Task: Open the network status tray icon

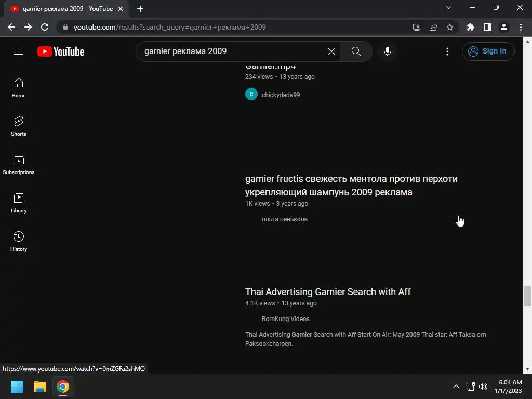Action: [x=470, y=387]
